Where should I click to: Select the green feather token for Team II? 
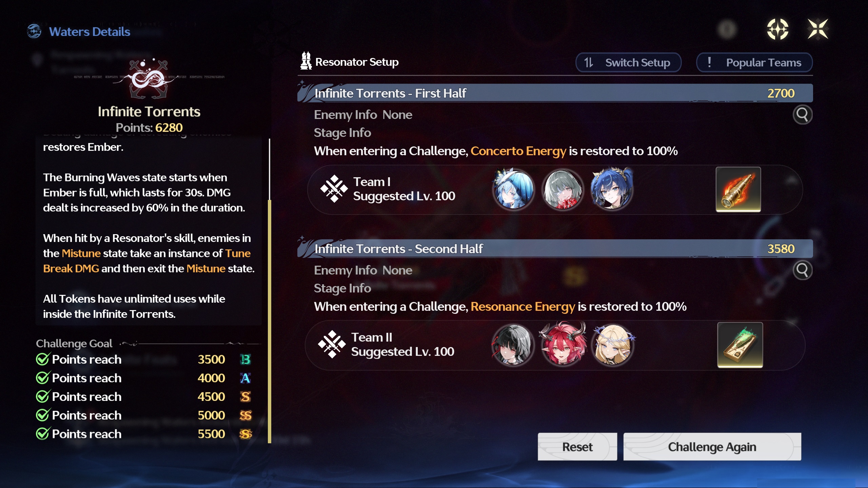tap(740, 345)
